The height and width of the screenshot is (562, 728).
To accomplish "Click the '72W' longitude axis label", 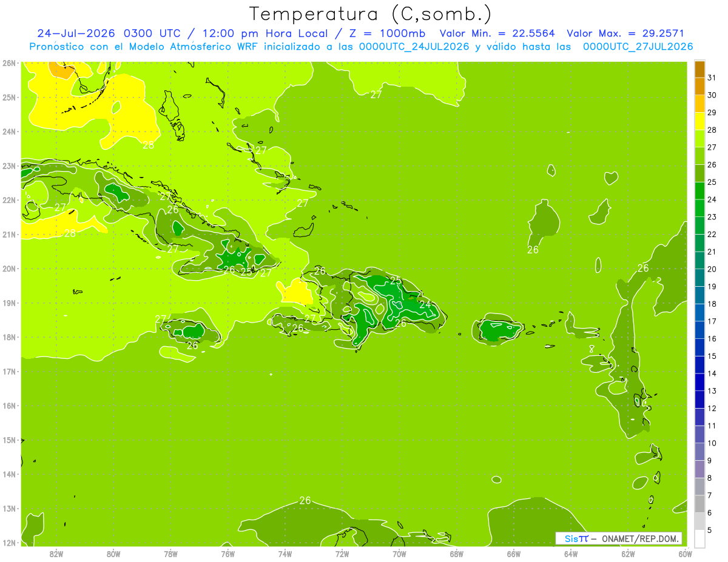I will [342, 554].
